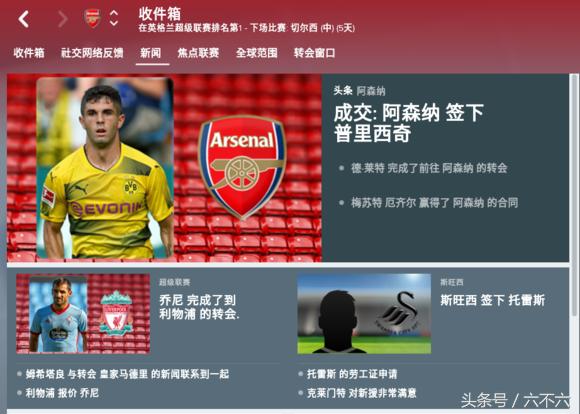Screen dimensions: 580x414
Task: Expand the club switcher up-down chevrons
Action: click(x=114, y=18)
